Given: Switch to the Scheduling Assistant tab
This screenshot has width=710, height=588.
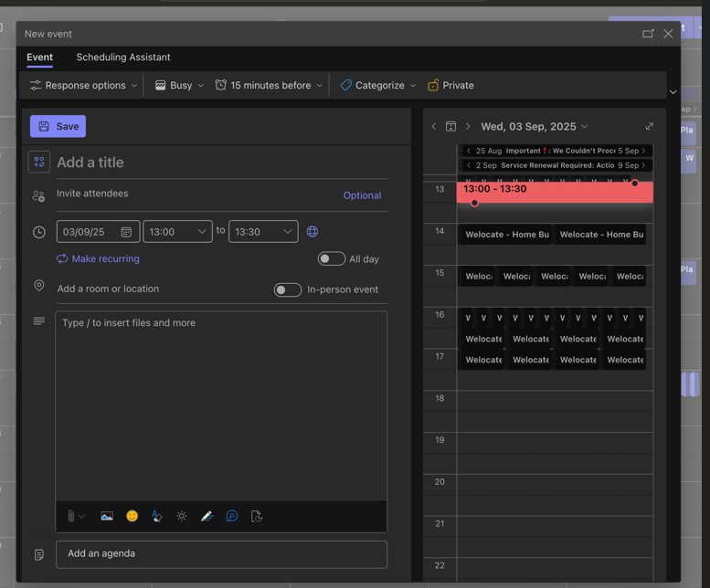Looking at the screenshot, I should tap(123, 58).
